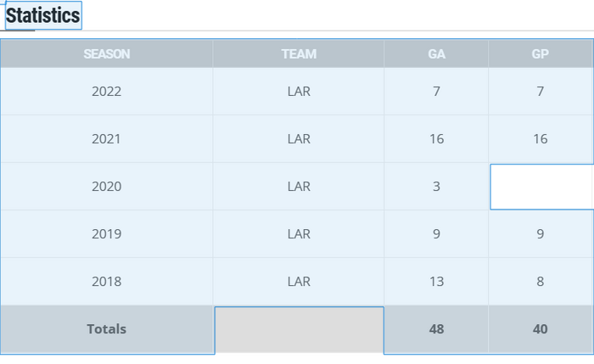This screenshot has width=594, height=364.
Task: Click the total GP value 40
Action: click(x=541, y=329)
